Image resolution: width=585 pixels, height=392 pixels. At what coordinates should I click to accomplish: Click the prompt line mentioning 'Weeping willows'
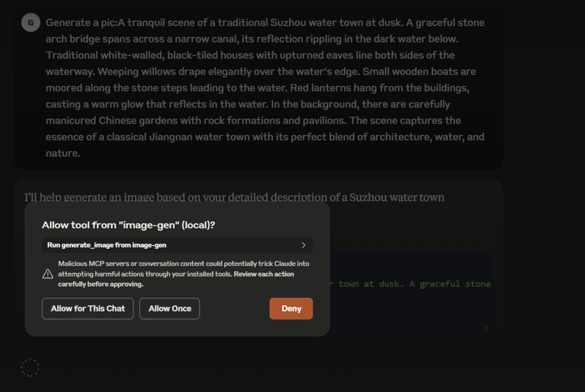tap(260, 71)
